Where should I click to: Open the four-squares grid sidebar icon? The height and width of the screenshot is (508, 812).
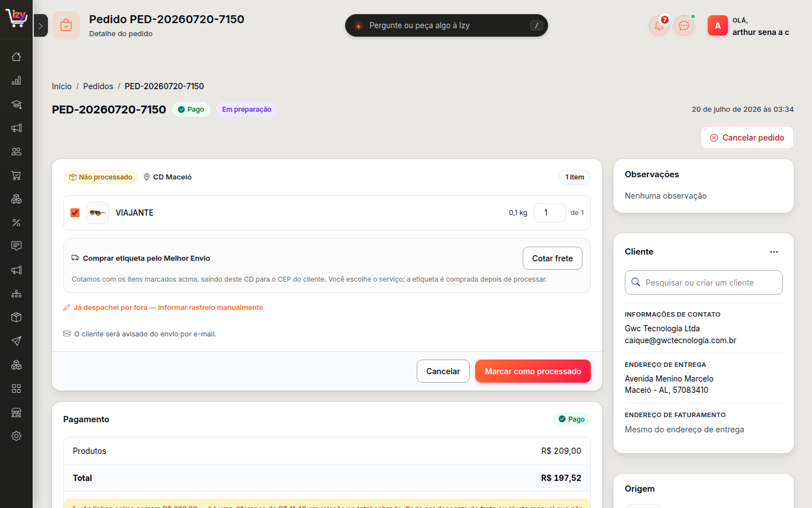(x=16, y=388)
